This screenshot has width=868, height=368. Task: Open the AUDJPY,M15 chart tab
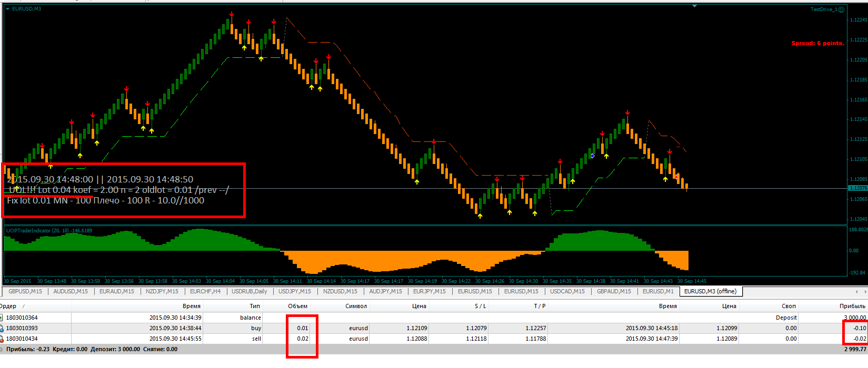pos(385,291)
